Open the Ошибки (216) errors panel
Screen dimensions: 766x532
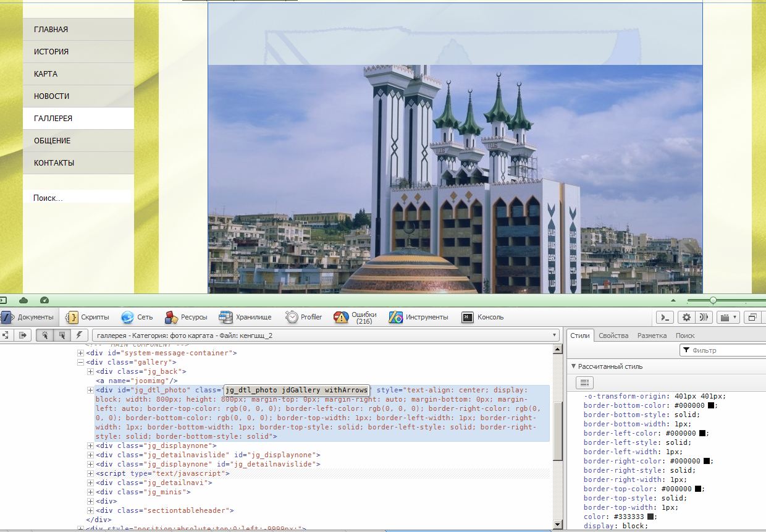[x=355, y=317]
